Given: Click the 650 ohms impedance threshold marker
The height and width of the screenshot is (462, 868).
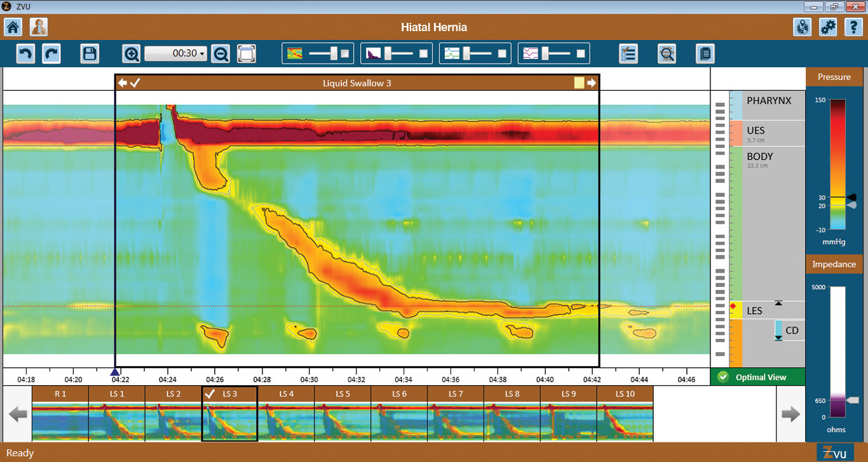Looking at the screenshot, I should click(853, 400).
